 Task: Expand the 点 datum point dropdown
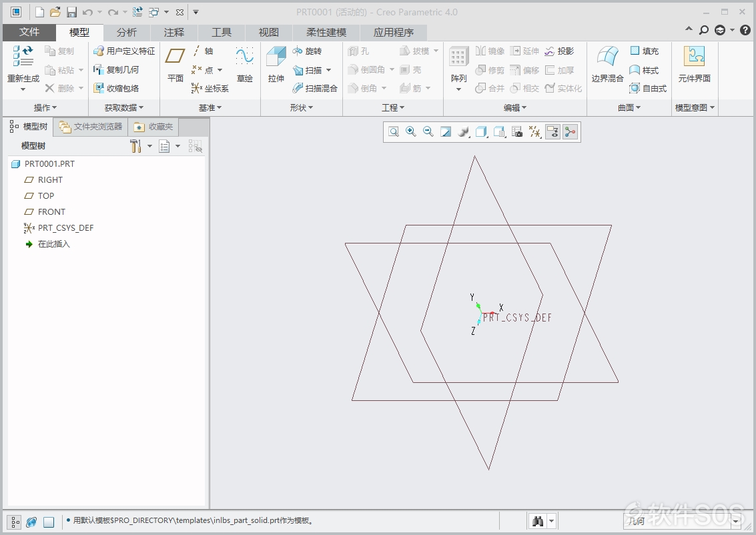coord(220,70)
